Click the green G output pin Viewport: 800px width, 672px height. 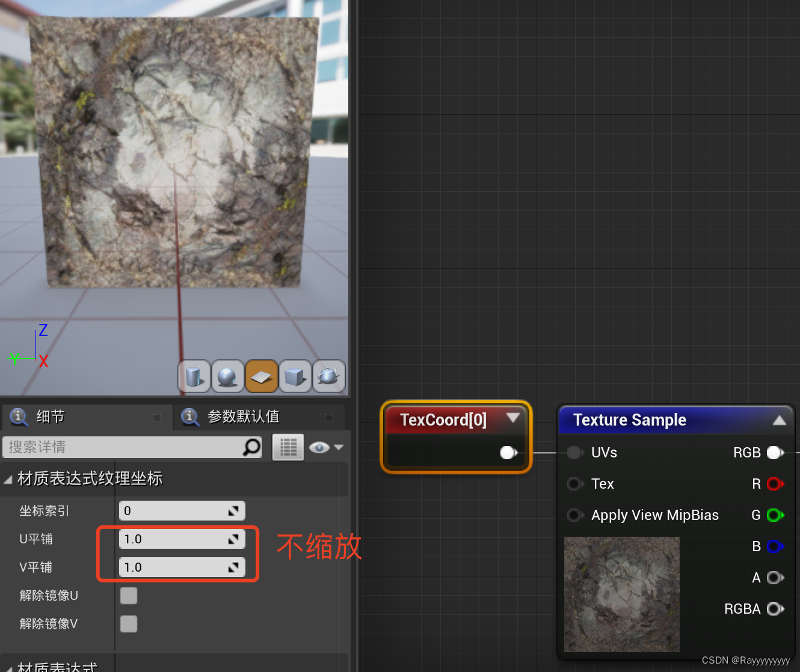[x=775, y=515]
